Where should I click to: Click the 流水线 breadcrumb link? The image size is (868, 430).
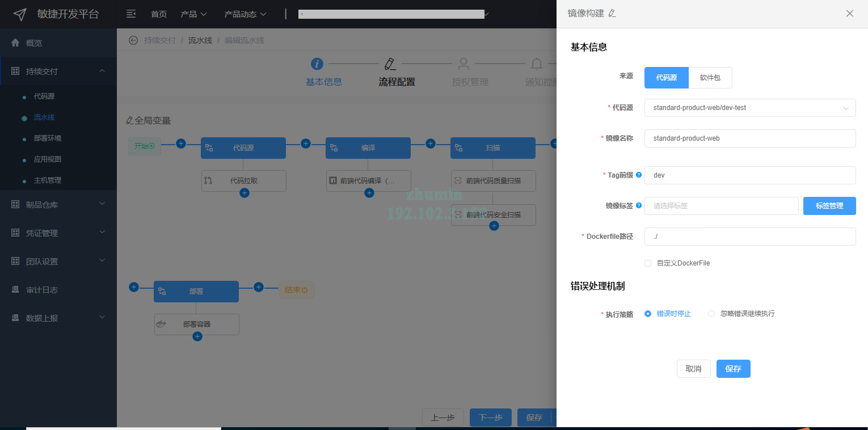pos(200,40)
